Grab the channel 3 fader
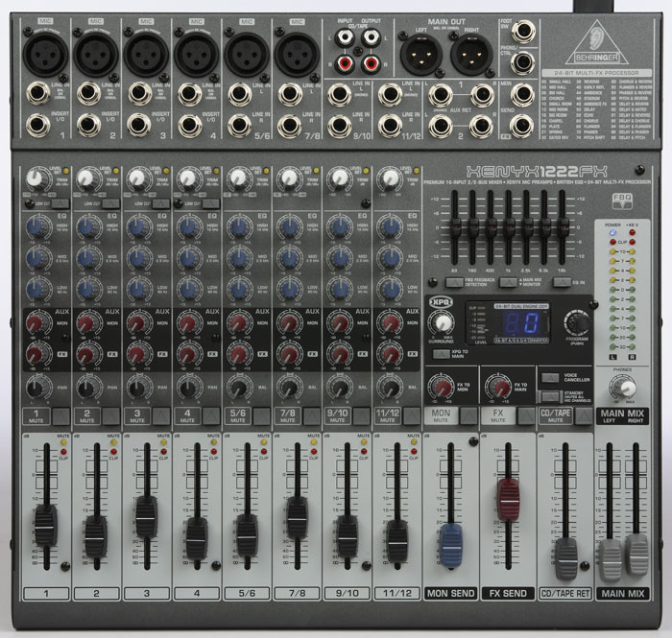672x638 pixels. pyautogui.click(x=146, y=517)
